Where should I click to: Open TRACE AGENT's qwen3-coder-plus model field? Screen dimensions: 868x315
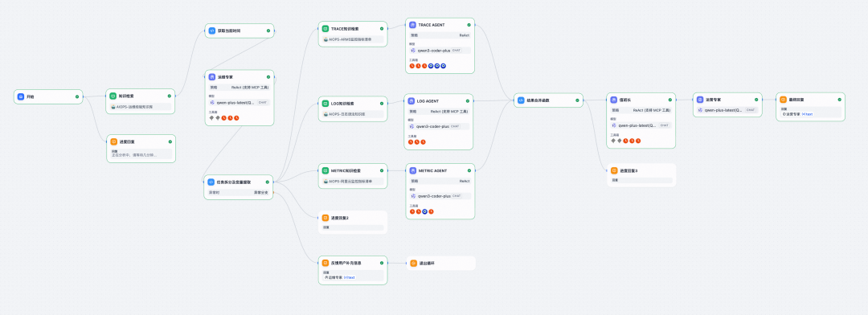(440, 51)
